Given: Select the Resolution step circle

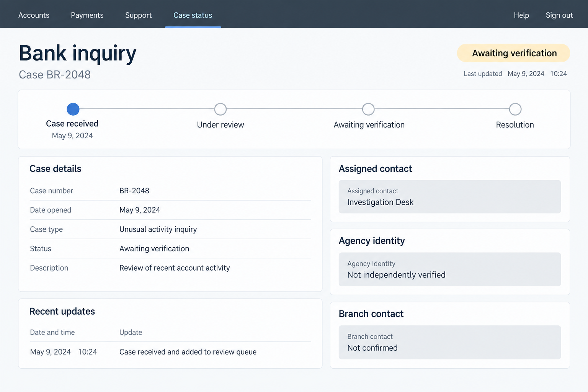Looking at the screenshot, I should 515,109.
